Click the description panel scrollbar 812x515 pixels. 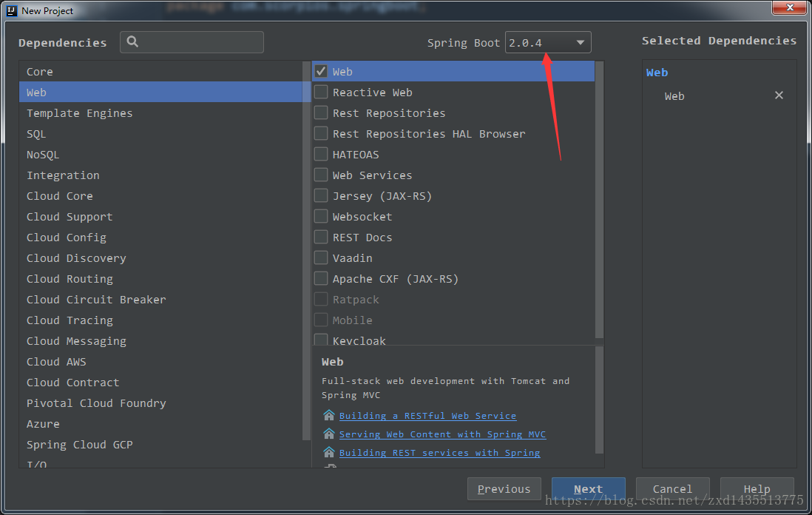599,400
